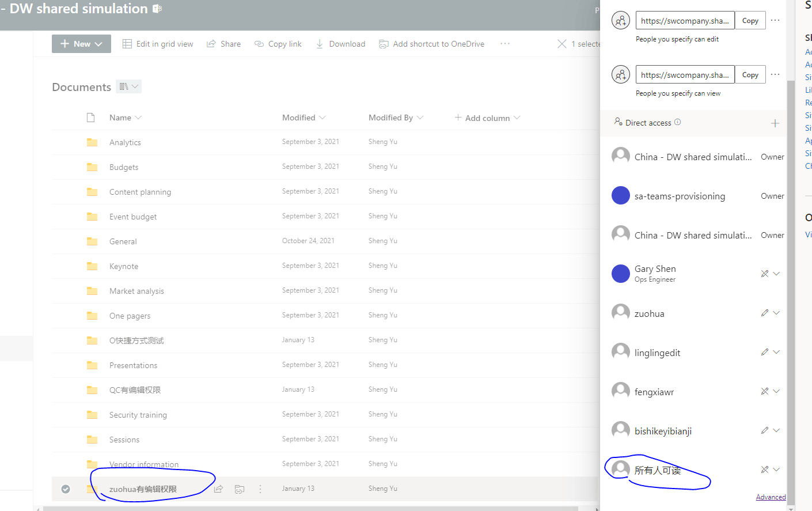This screenshot has width=812, height=511.
Task: Expand the New button dropdown
Action: pyautogui.click(x=98, y=44)
